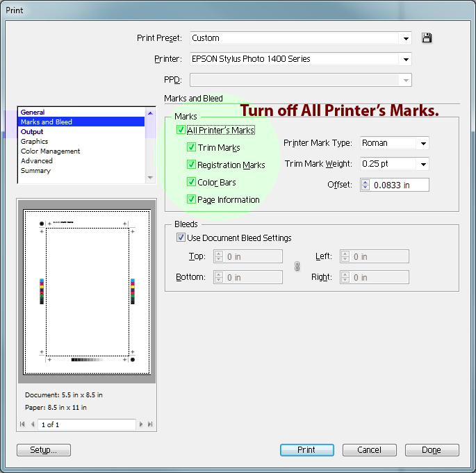Click the Cancel button
Viewport: 476px width, 473px height.
[370, 450]
